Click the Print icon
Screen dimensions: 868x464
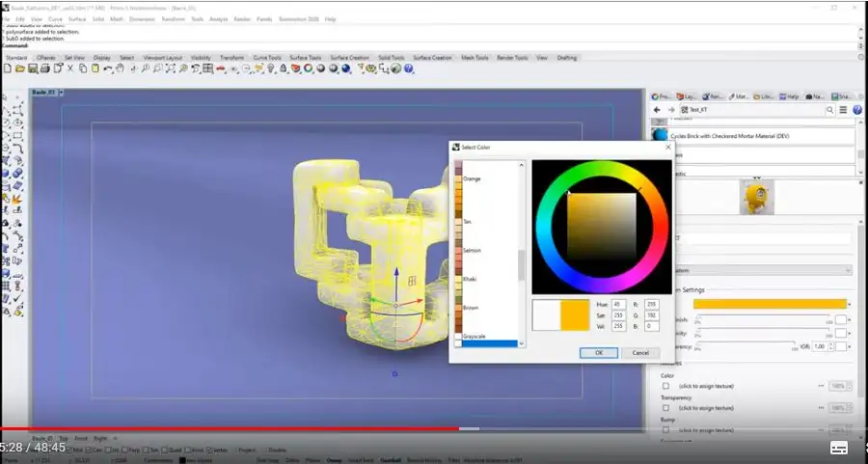[x=44, y=68]
